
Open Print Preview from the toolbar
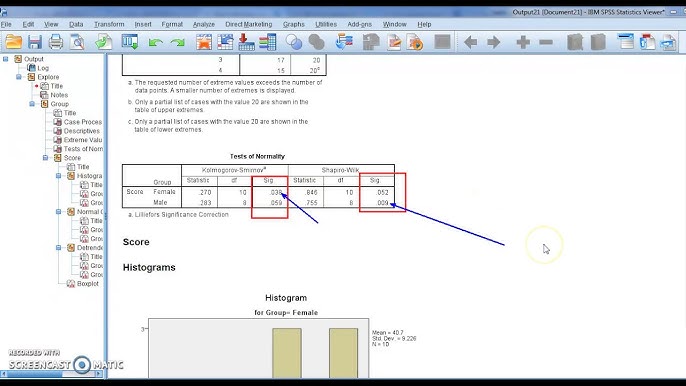point(77,42)
